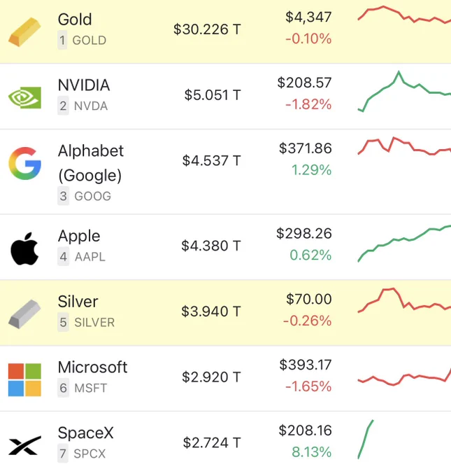Open NVIDIA's green sparkline chart

coord(404,92)
